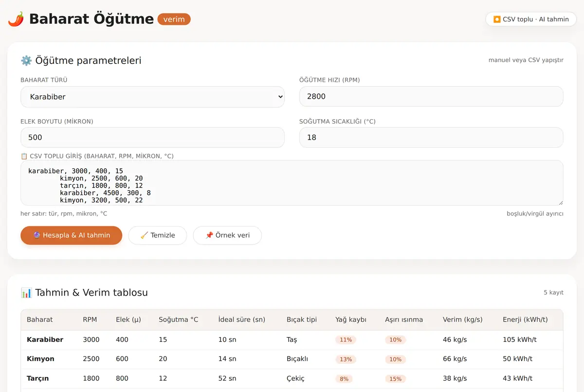Click the gear icon beside Öğütme parametreleri
This screenshot has height=392, width=584.
pos(26,60)
